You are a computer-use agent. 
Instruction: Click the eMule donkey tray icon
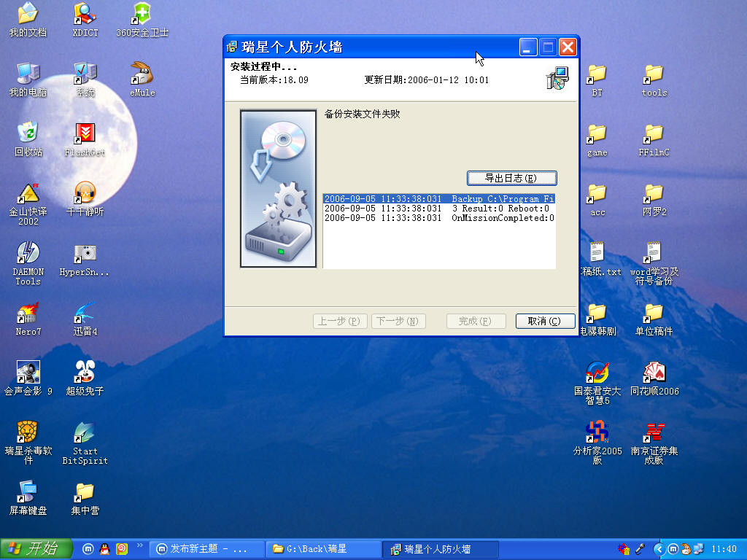point(686,549)
